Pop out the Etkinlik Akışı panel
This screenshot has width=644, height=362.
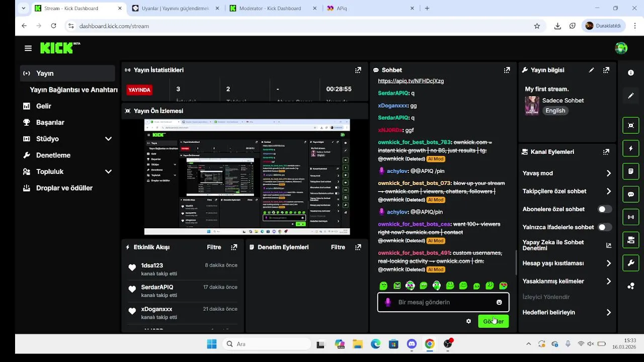[x=234, y=247]
